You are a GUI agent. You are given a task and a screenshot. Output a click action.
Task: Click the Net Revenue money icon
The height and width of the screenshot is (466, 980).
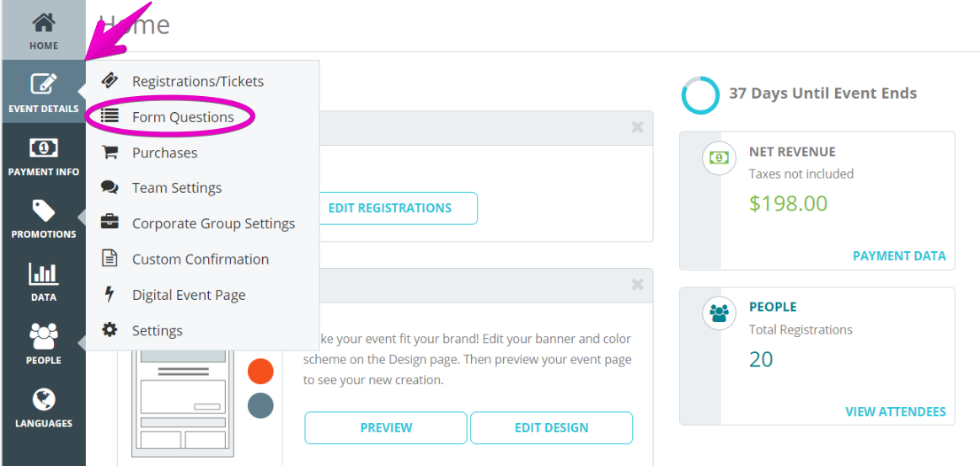[x=719, y=158]
